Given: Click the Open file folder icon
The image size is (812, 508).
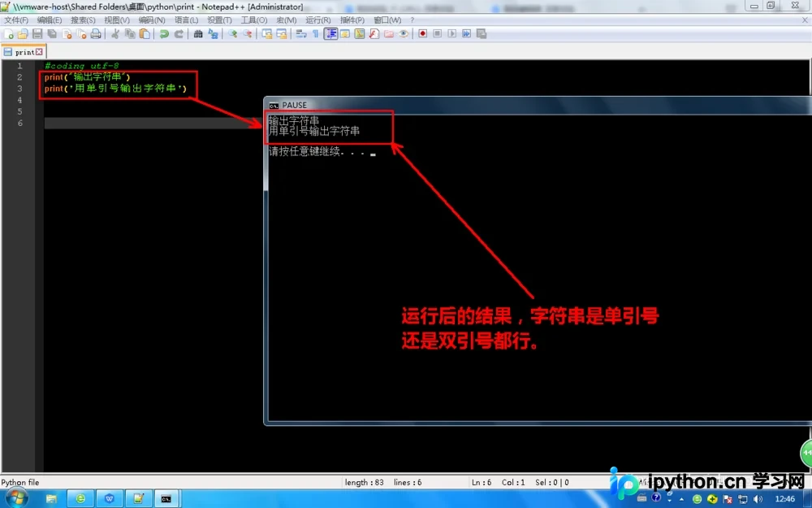Looking at the screenshot, I should coord(23,33).
